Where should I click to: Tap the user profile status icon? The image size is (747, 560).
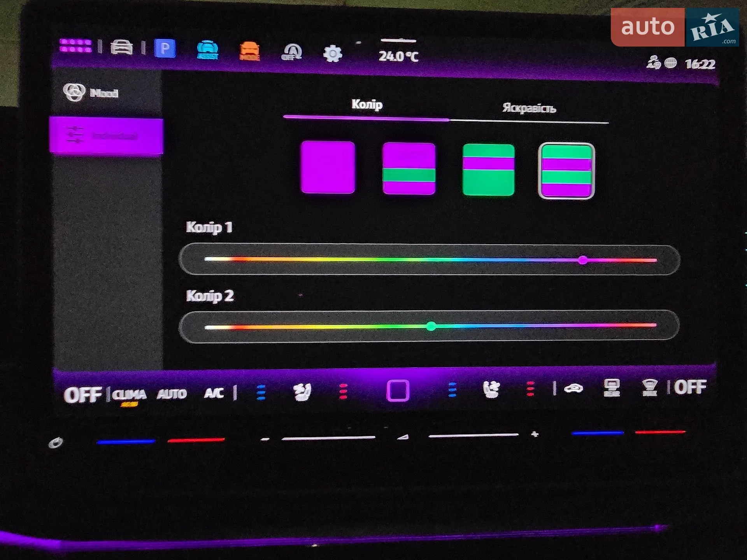653,62
